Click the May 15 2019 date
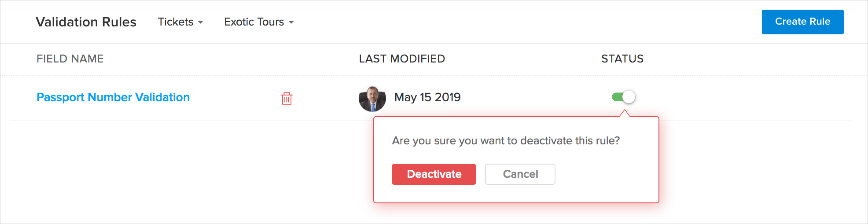This screenshot has width=868, height=224. click(427, 97)
